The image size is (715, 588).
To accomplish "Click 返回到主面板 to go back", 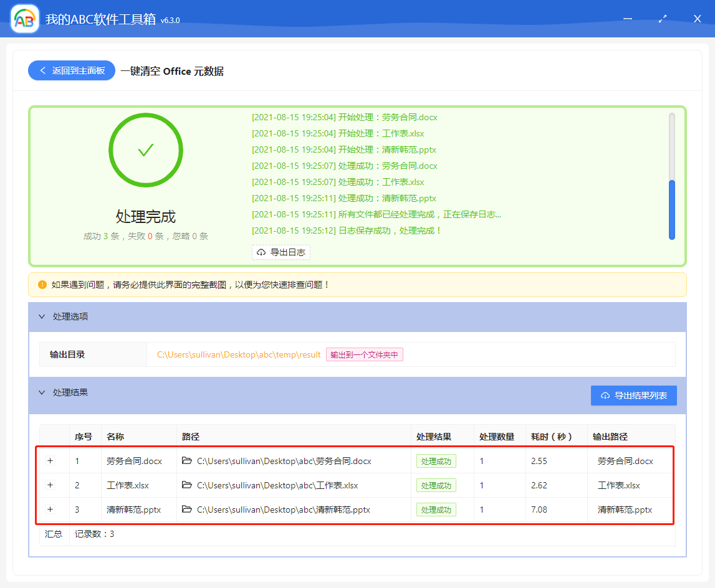I will coord(71,70).
